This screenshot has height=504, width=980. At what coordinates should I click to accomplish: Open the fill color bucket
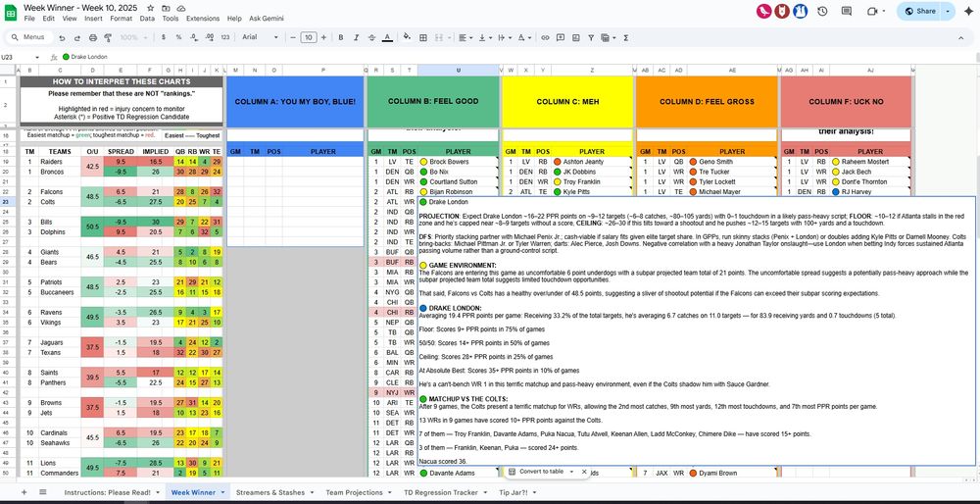407,37
